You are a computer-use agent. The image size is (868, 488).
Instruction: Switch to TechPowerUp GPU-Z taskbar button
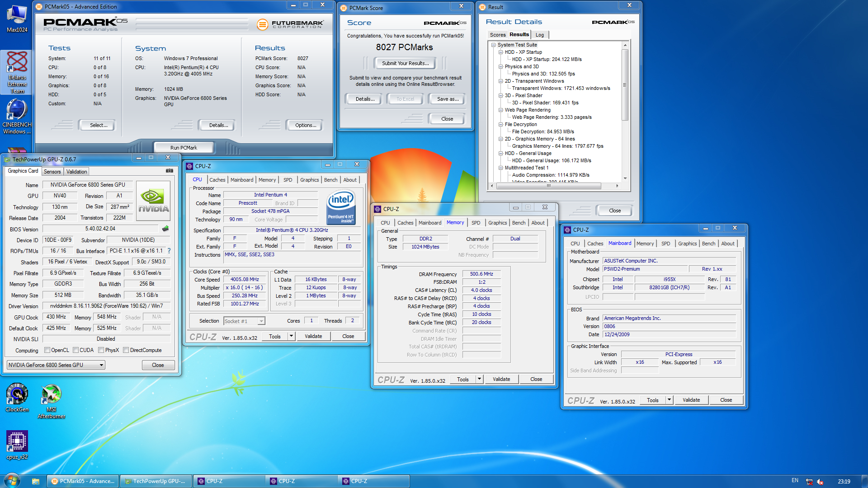(x=156, y=481)
